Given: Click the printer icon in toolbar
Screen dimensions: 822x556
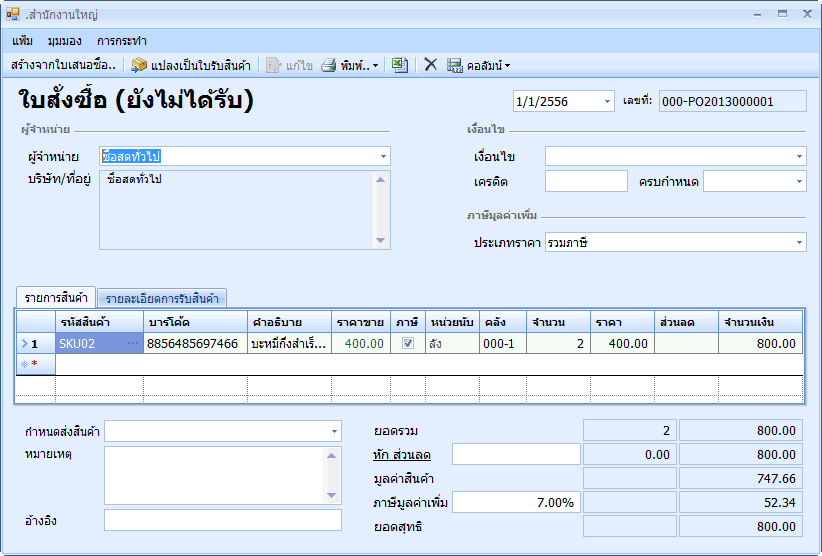Looking at the screenshot, I should (328, 65).
